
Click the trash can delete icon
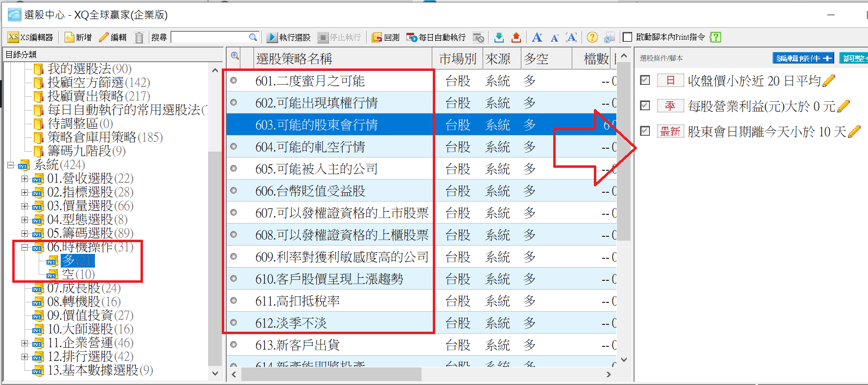tap(139, 38)
